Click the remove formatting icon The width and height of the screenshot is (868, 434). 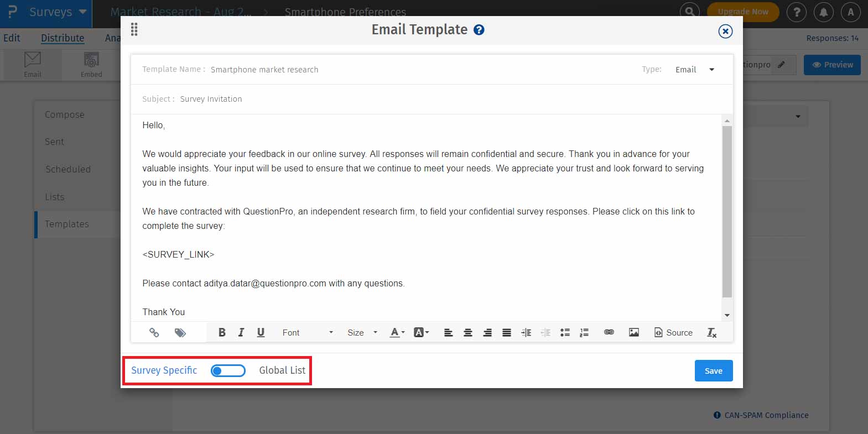pyautogui.click(x=711, y=332)
